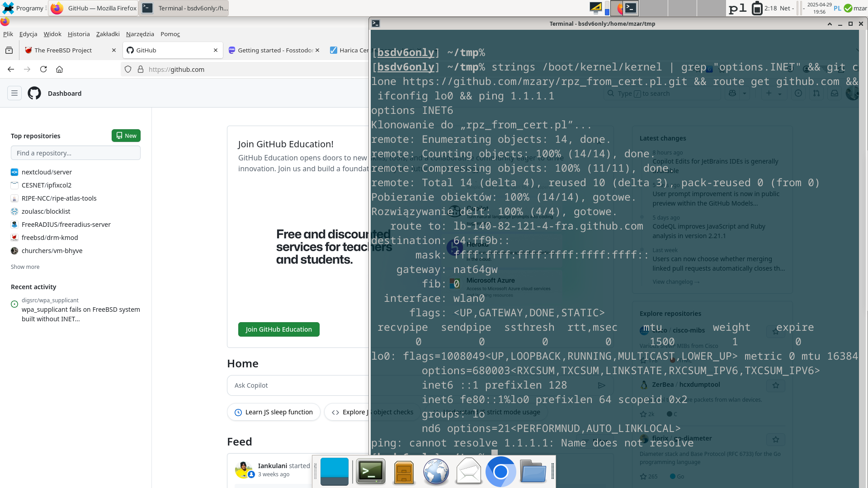
Task: Launch Chromium from the dock
Action: (501, 472)
